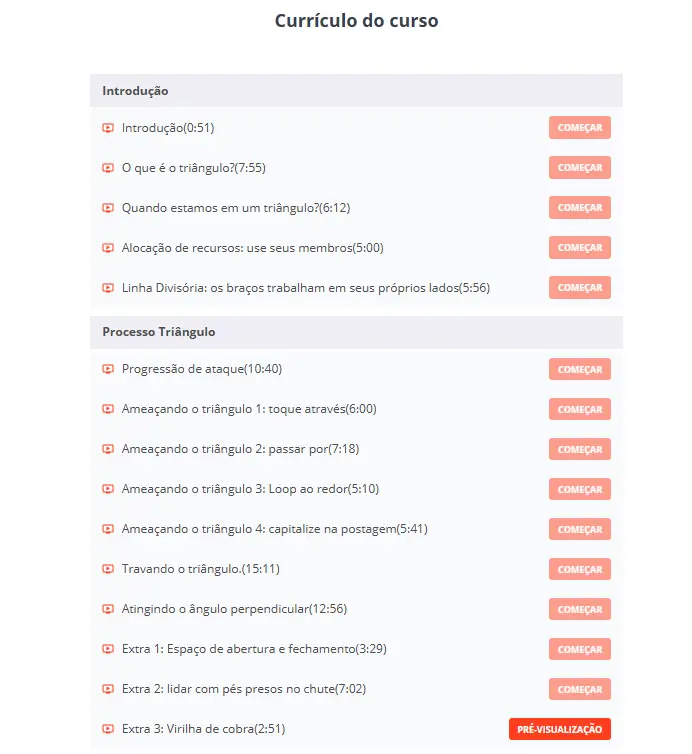Open lesson Ameaçando o triângulo 2: passar por
Screen dimensions: 692x754
pyautogui.click(x=225, y=449)
